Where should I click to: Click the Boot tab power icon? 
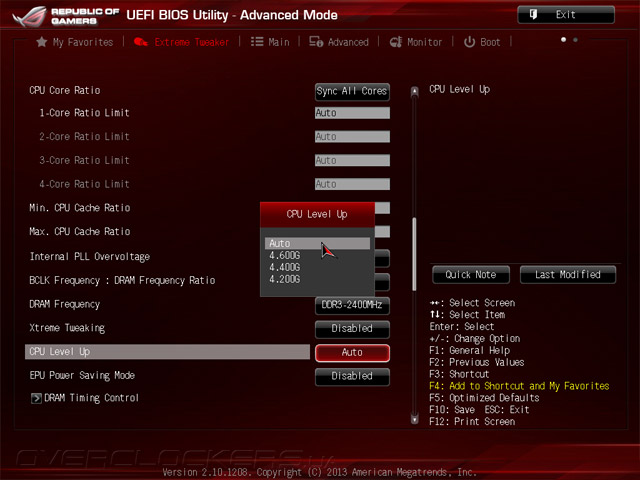coord(469,42)
